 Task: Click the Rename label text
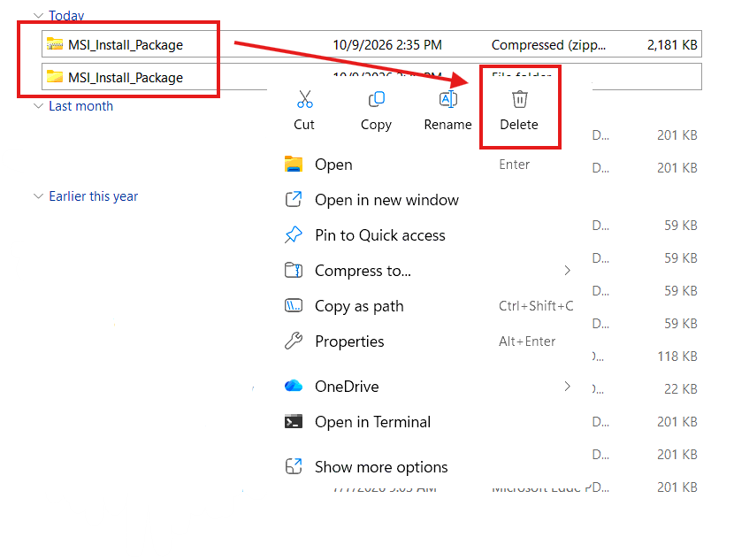coord(448,124)
